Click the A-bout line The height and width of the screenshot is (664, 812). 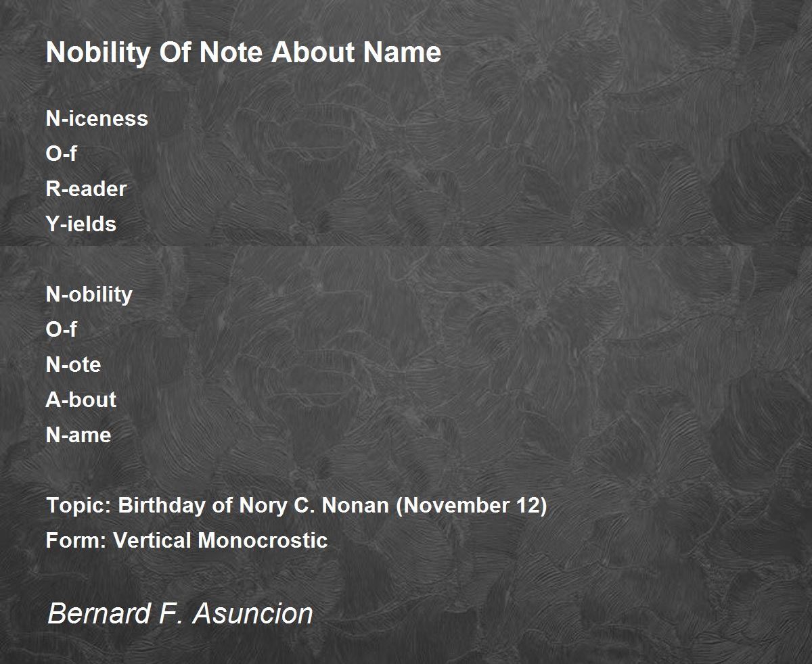click(81, 400)
